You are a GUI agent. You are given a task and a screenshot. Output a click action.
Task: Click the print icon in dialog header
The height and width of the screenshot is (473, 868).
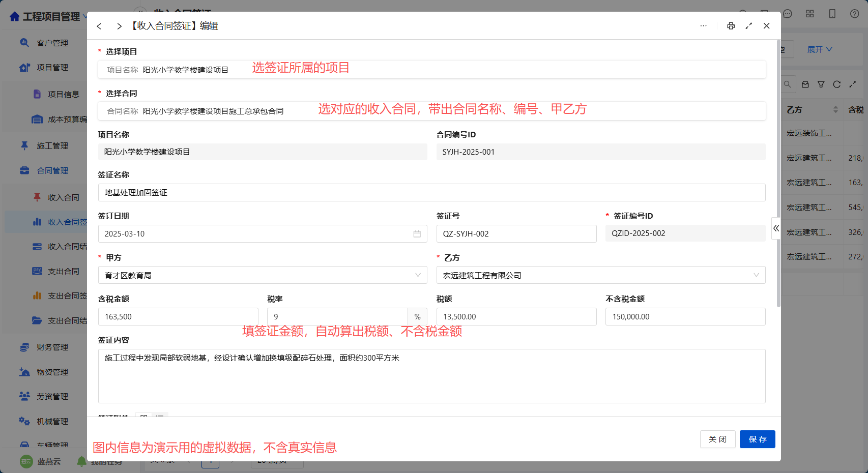click(x=731, y=26)
